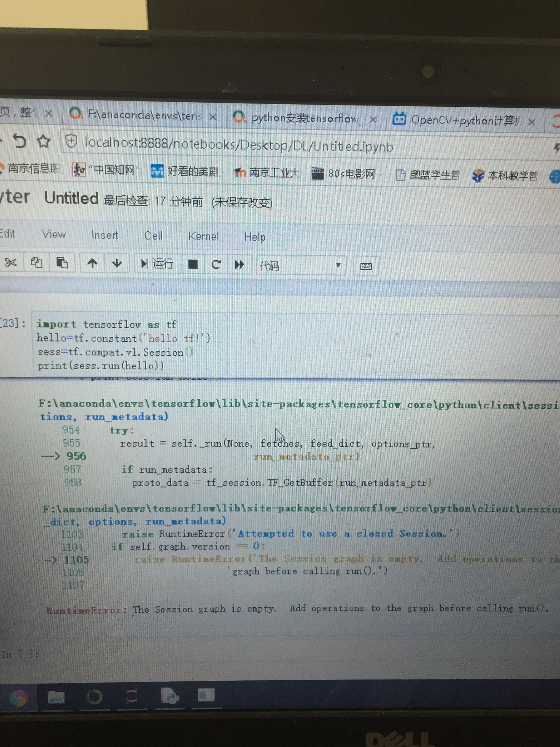Restart the kernel with circular arrow
This screenshot has width=560, height=747.
(x=216, y=264)
